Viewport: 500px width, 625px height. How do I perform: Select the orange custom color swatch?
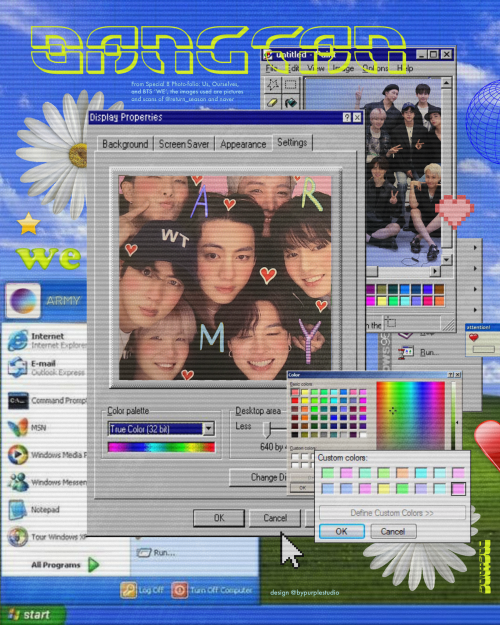point(402,473)
